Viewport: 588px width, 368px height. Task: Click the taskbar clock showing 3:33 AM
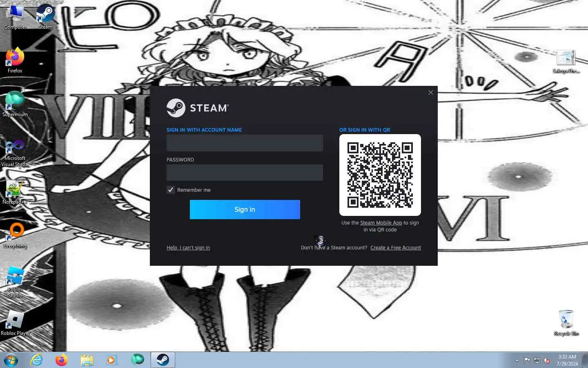pos(567,360)
